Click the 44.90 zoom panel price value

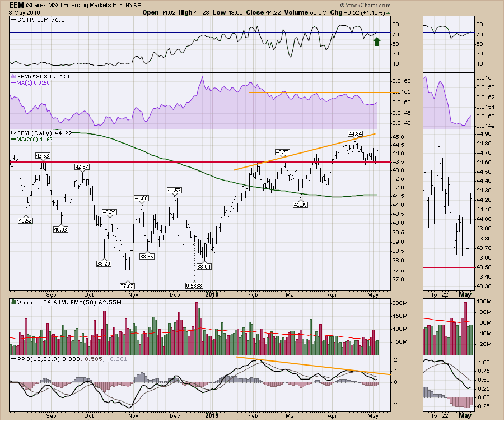pyautogui.click(x=483, y=134)
